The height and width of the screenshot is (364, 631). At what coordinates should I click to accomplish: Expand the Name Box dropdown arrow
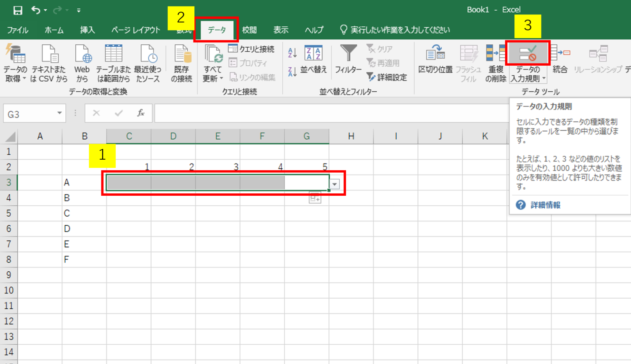(60, 113)
